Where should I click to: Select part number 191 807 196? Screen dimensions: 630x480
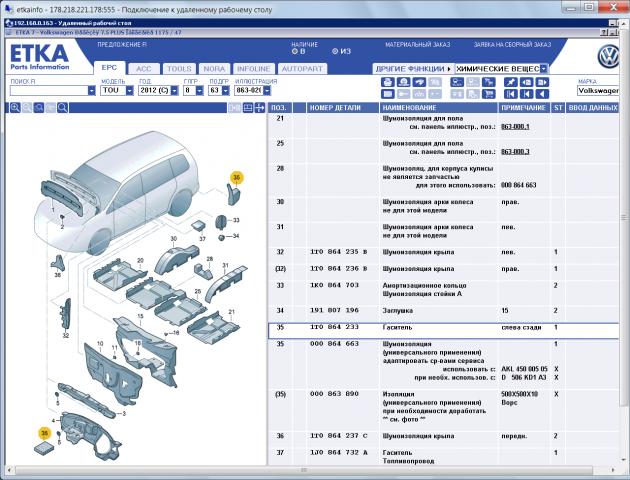pos(334,310)
